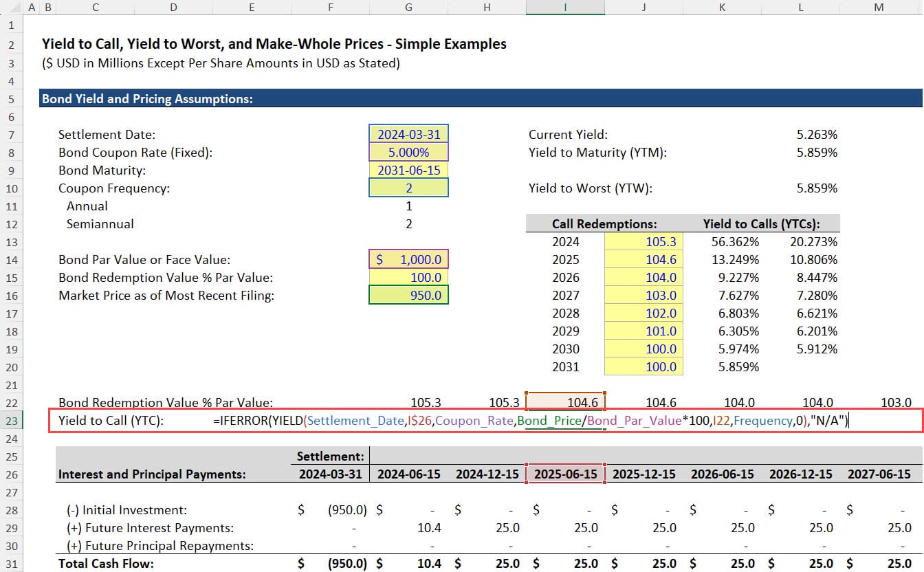Select the Bond Yield and Pricing Assumptions header

pos(148,99)
